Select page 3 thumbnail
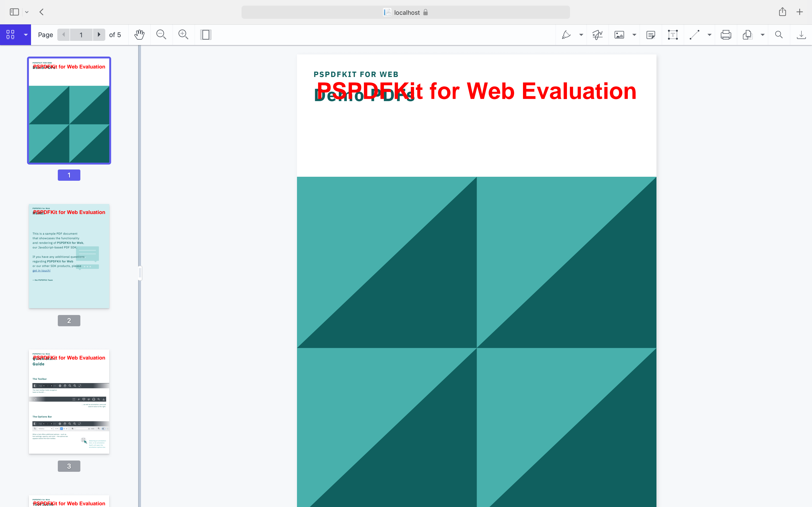Image resolution: width=812 pixels, height=507 pixels. coord(69,401)
